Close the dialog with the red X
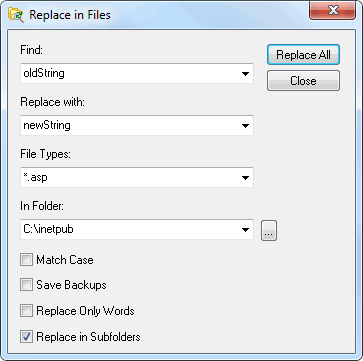Image resolution: width=363 pixels, height=361 pixels. tap(333, 10)
